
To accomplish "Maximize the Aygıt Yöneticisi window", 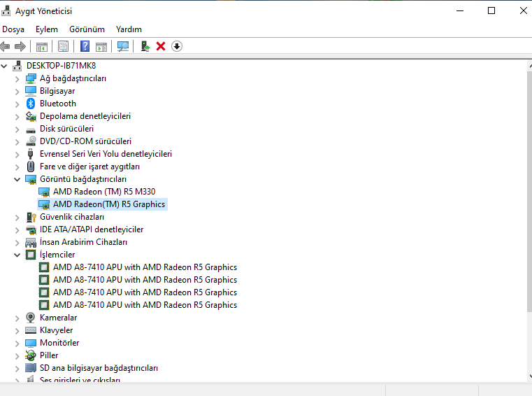I will point(491,11).
